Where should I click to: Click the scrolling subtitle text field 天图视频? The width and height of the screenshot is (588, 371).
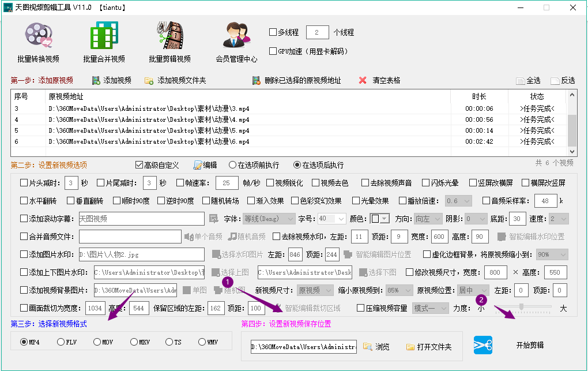pos(142,219)
